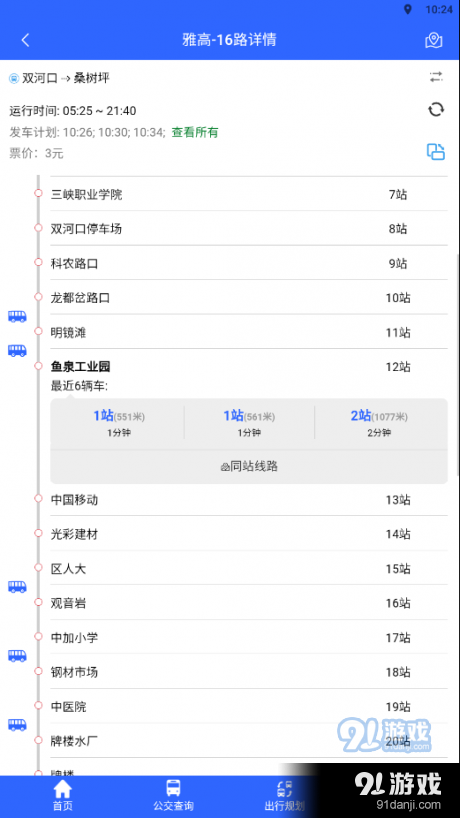Viewport: 460px width, 818px height.
Task: Expand the 中国移动 stop
Action: pos(249,500)
